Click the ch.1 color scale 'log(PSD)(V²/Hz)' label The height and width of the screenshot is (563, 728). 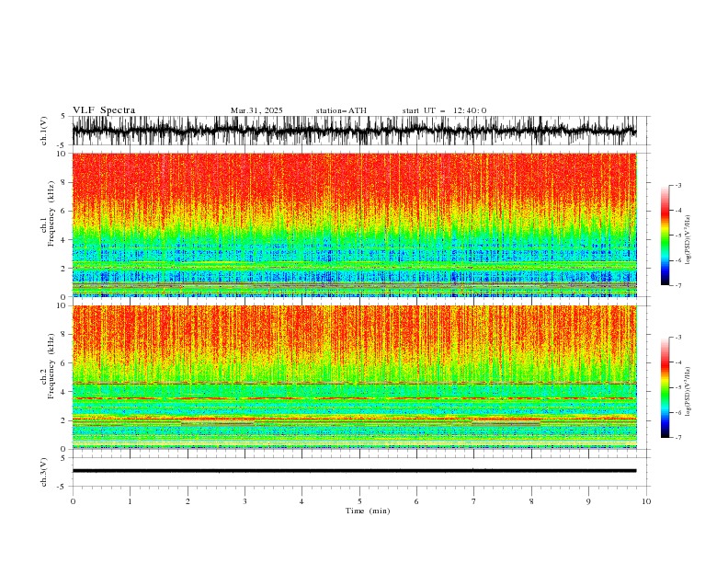pyautogui.click(x=688, y=240)
